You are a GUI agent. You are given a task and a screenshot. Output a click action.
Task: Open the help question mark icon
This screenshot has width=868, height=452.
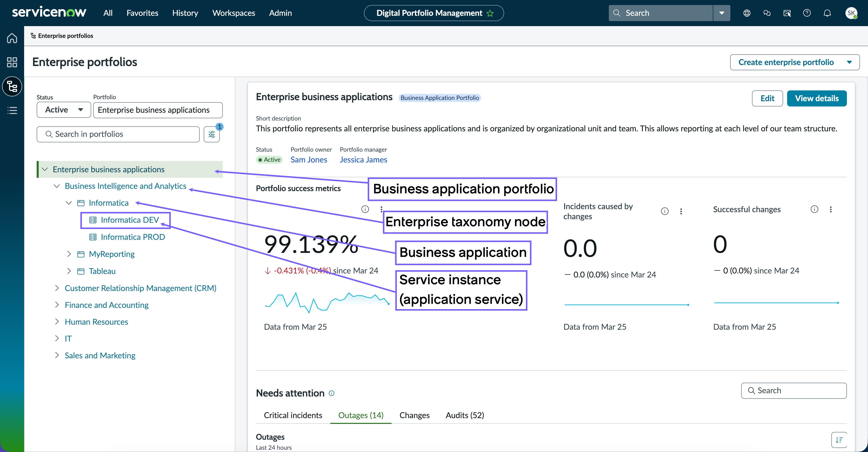click(807, 13)
